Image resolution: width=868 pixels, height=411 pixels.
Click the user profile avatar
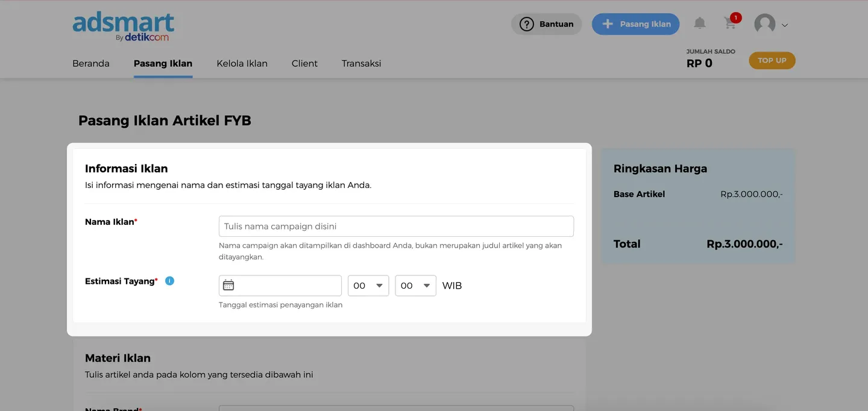tap(764, 24)
